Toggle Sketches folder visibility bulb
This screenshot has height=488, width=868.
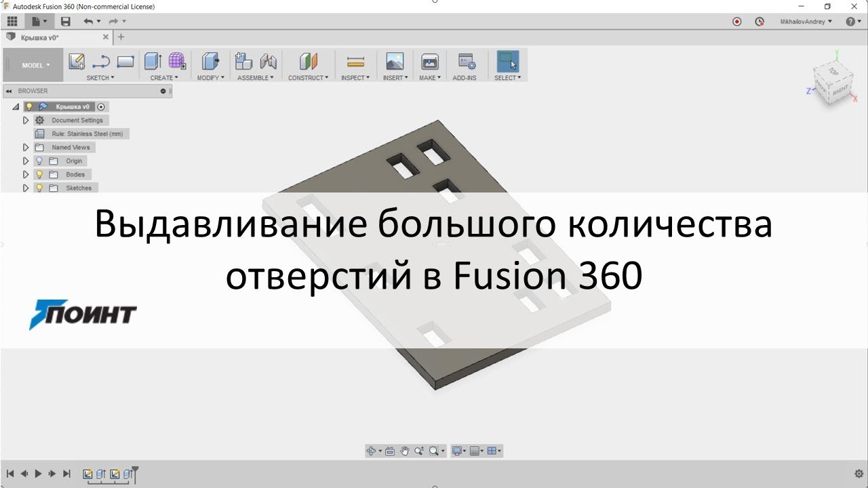[x=39, y=188]
